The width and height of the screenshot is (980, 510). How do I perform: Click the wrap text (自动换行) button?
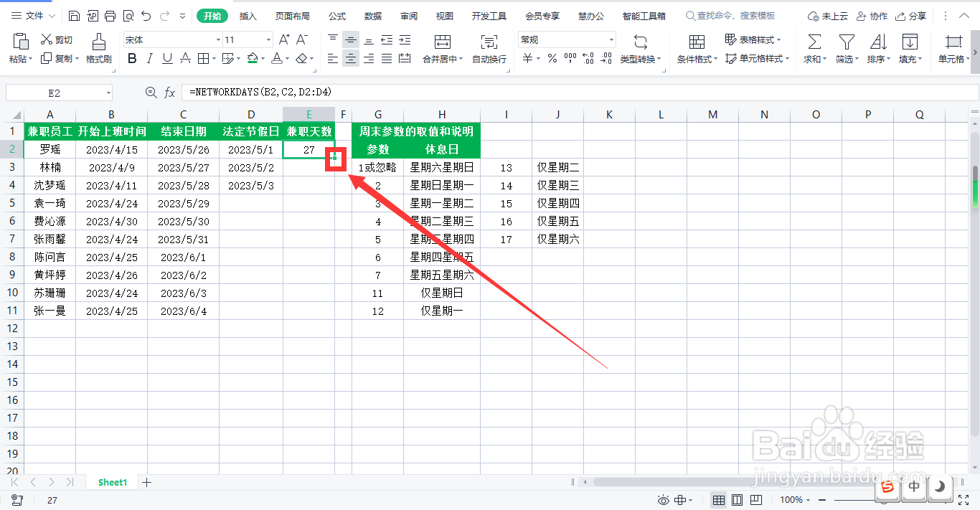pos(489,49)
